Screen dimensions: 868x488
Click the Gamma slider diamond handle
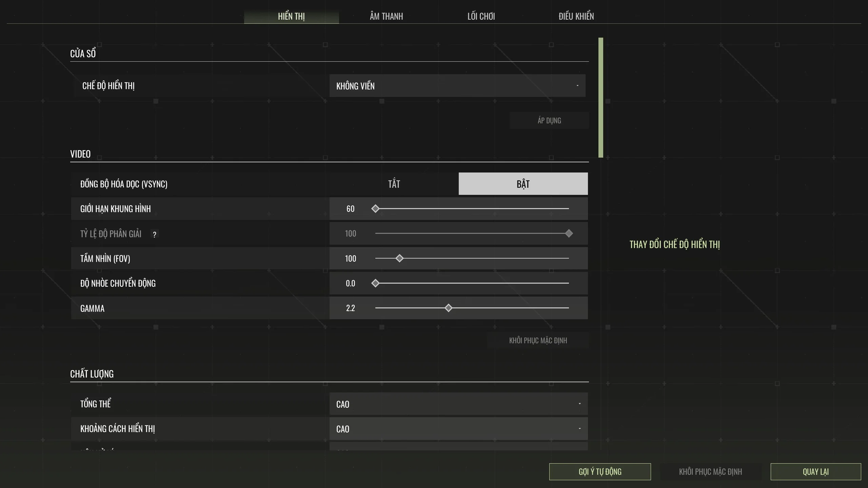(x=448, y=308)
